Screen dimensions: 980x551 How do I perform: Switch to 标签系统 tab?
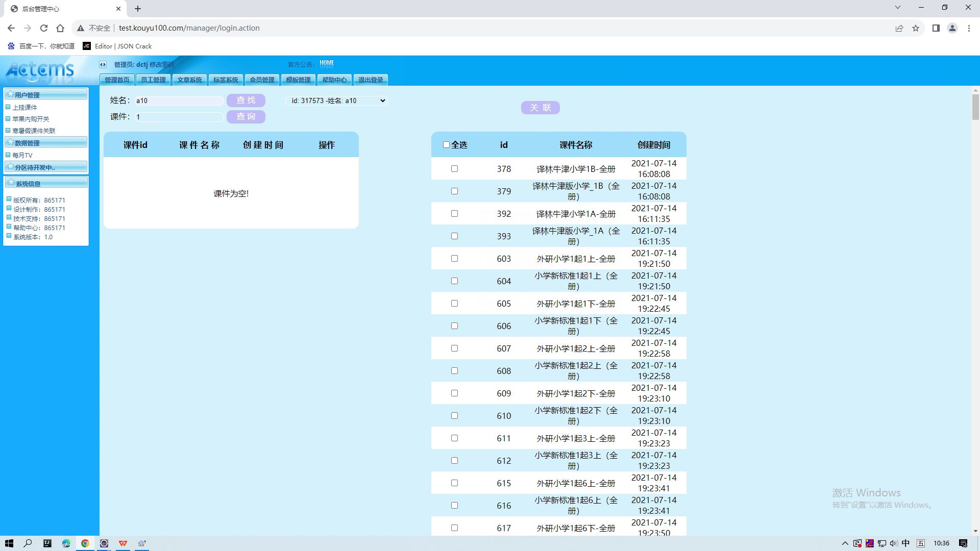tap(226, 80)
